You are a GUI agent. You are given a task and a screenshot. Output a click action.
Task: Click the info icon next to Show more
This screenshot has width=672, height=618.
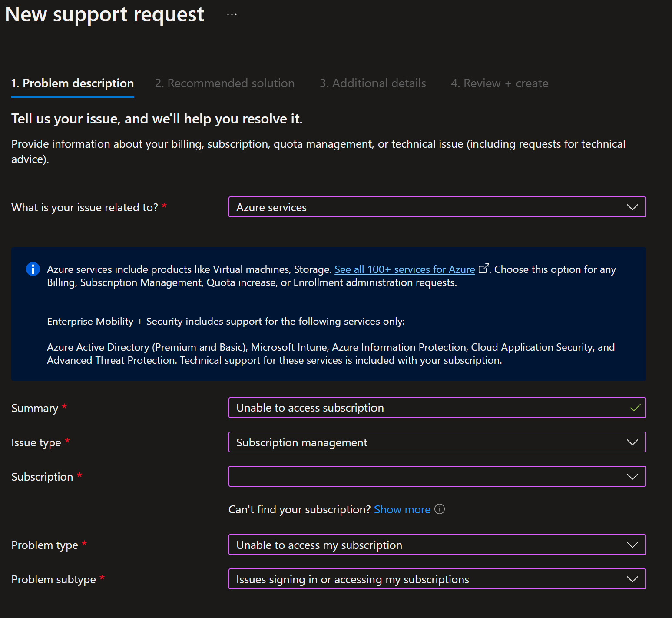[440, 509]
